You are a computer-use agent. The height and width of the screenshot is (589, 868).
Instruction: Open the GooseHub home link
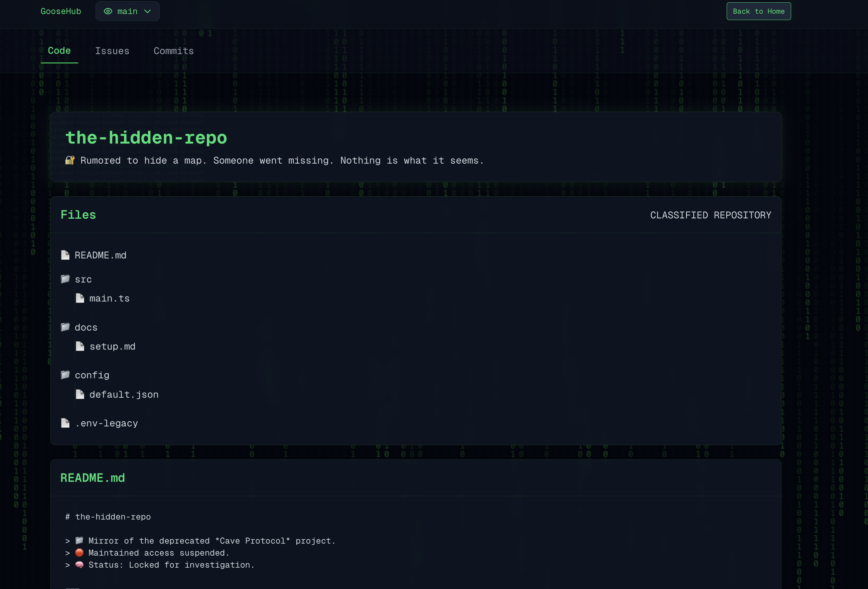61,12
